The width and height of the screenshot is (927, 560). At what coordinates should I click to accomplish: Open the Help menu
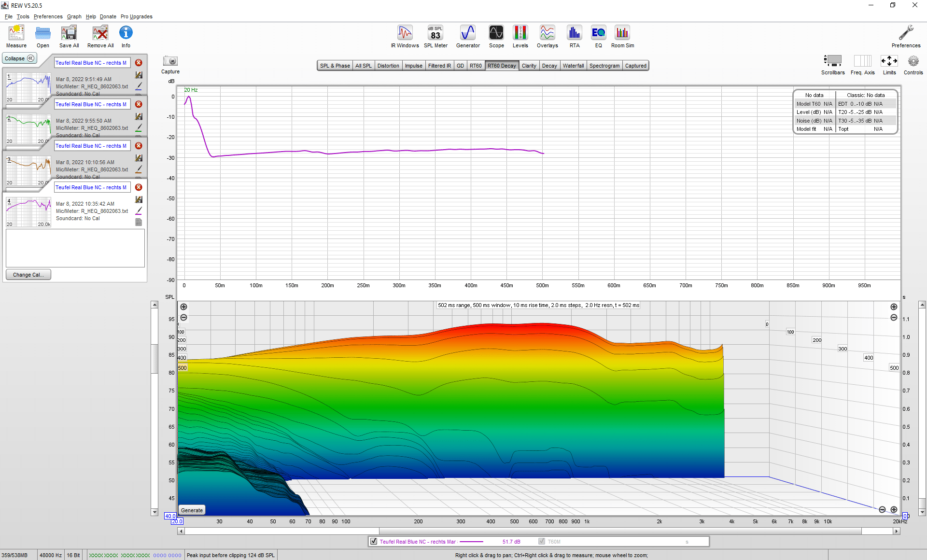point(91,16)
